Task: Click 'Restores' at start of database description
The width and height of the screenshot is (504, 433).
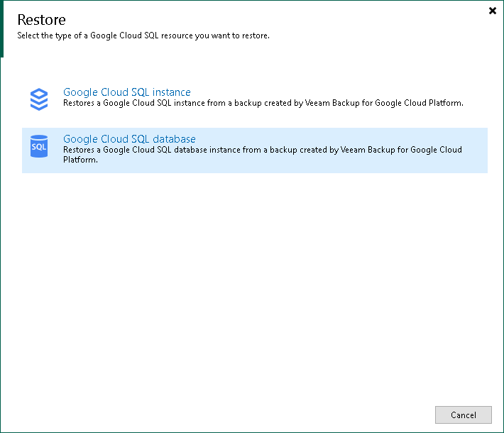Action: click(79, 150)
